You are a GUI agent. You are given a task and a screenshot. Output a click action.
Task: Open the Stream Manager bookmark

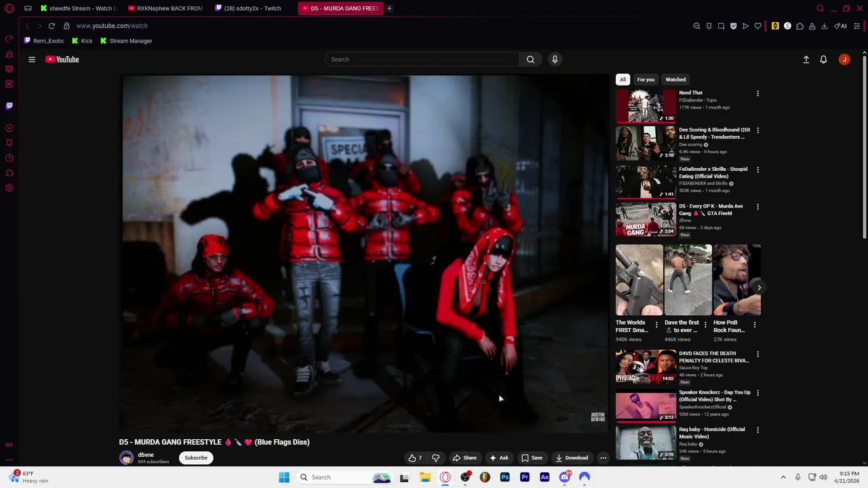126,41
